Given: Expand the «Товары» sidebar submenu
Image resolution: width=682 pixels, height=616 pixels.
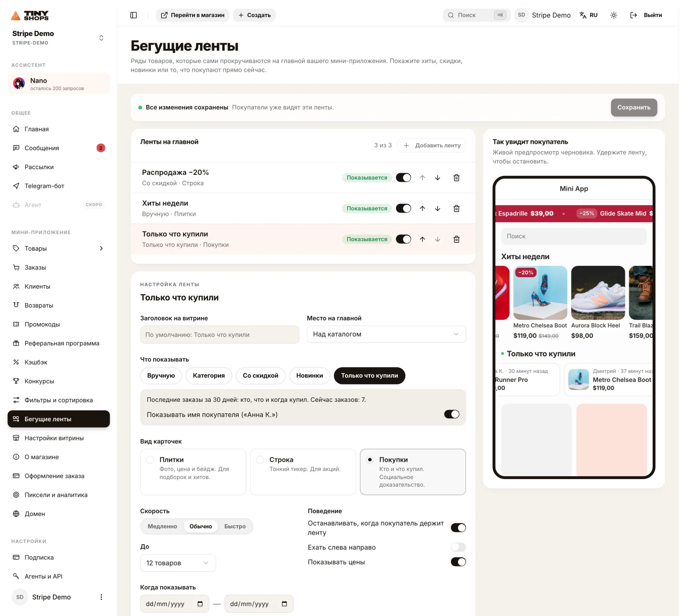Looking at the screenshot, I should coord(101,248).
